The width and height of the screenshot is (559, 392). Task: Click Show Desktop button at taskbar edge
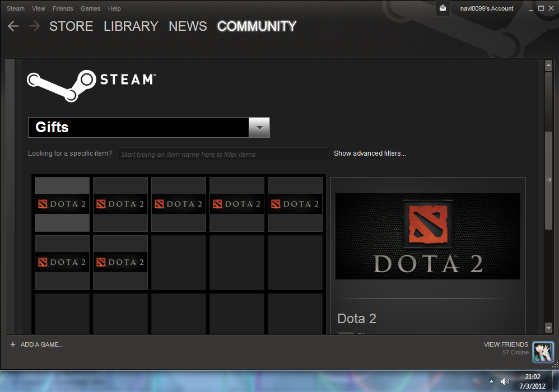pos(556,381)
